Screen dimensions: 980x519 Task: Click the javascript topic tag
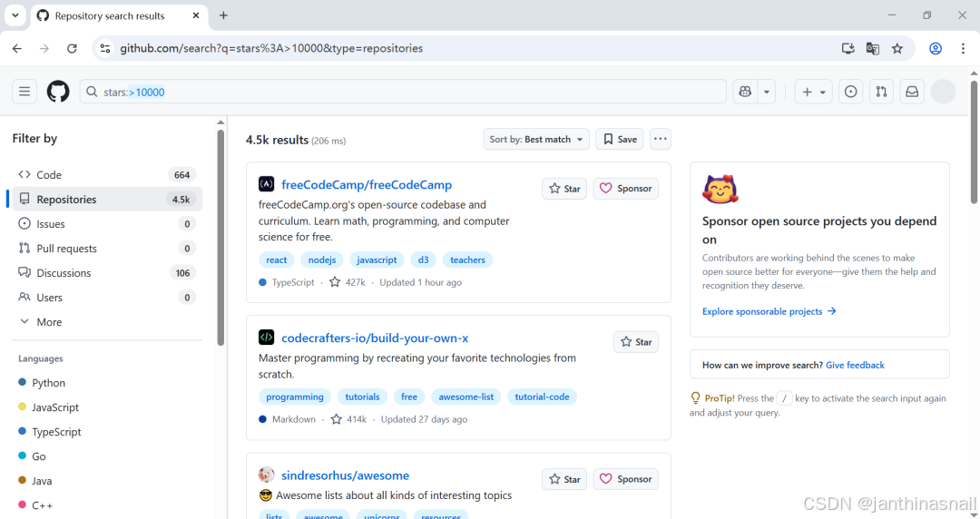(377, 259)
